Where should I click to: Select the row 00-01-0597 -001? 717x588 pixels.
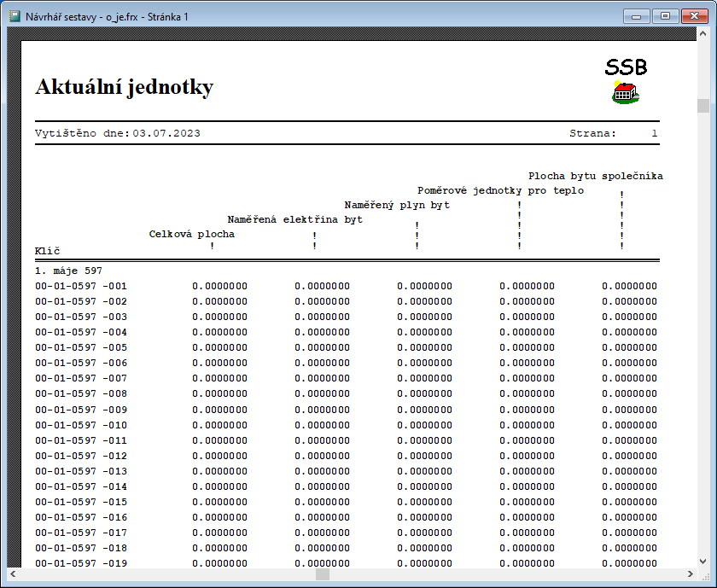(x=80, y=286)
